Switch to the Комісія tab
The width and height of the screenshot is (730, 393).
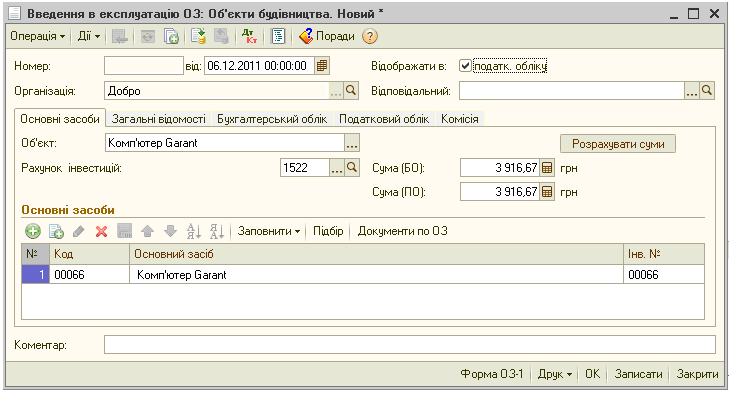tap(460, 119)
